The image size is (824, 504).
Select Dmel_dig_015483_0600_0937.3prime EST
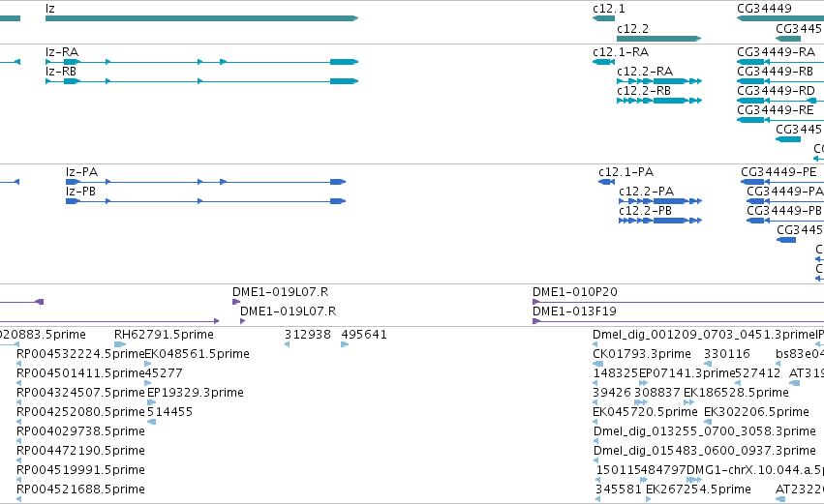[596, 460]
